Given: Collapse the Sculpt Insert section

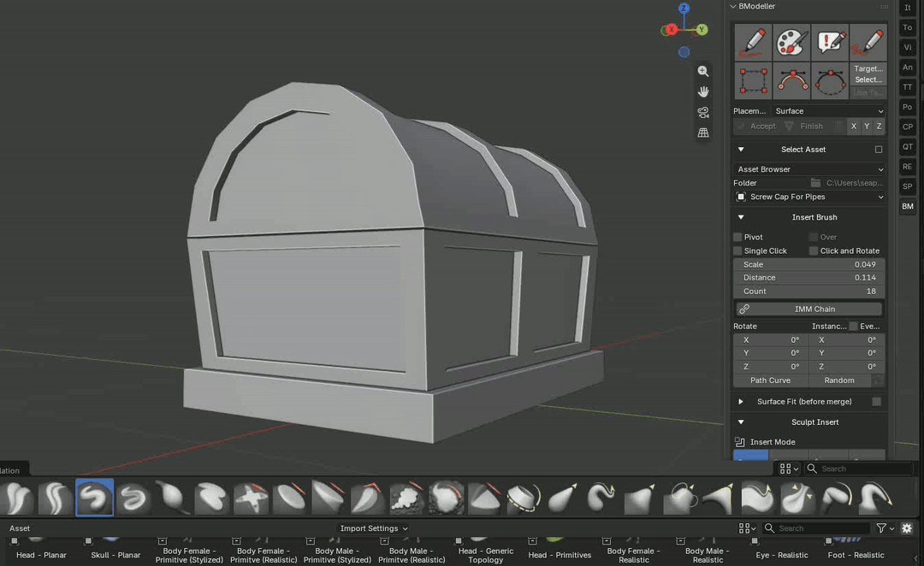Looking at the screenshot, I should [741, 422].
